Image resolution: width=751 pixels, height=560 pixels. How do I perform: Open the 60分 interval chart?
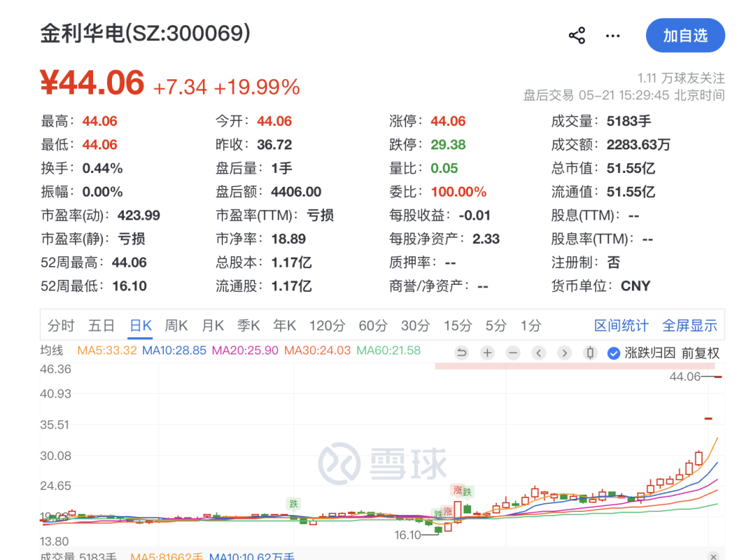(373, 325)
